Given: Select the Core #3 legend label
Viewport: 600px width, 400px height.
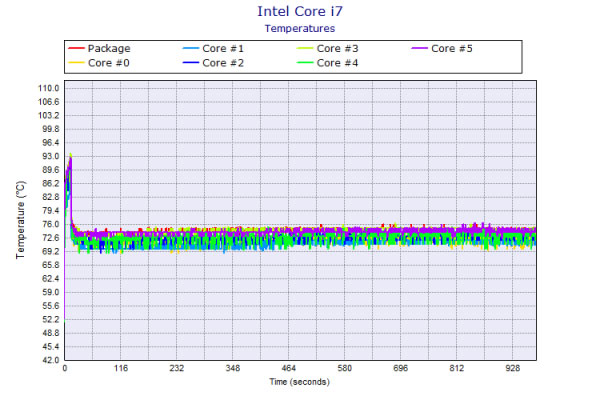Looking at the screenshot, I should pos(337,49).
